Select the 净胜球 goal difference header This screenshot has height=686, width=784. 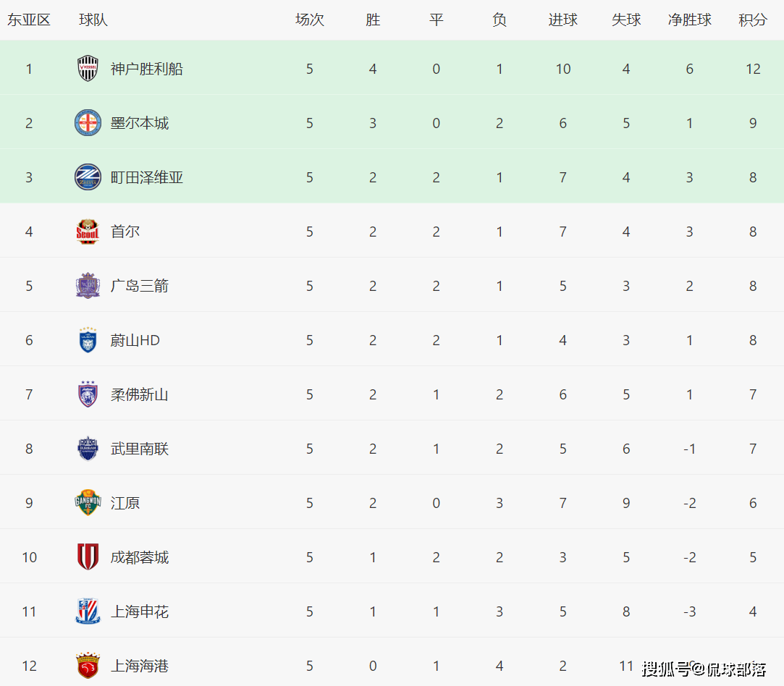689,20
